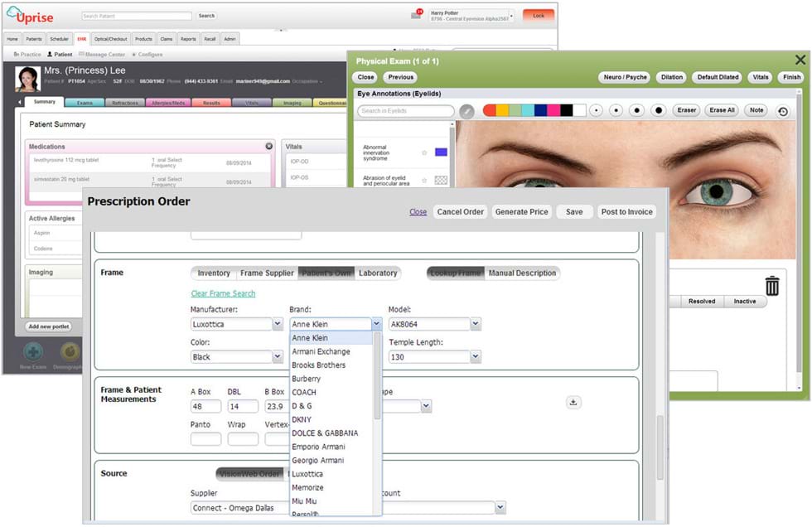Click Mrs. Lee's patient photo

point(27,80)
